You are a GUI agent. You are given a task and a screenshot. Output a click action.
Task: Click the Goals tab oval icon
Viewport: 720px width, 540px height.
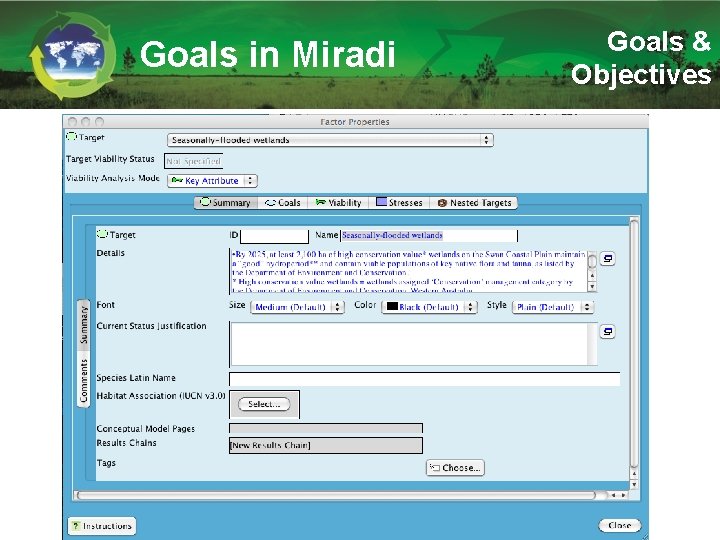coord(270,202)
